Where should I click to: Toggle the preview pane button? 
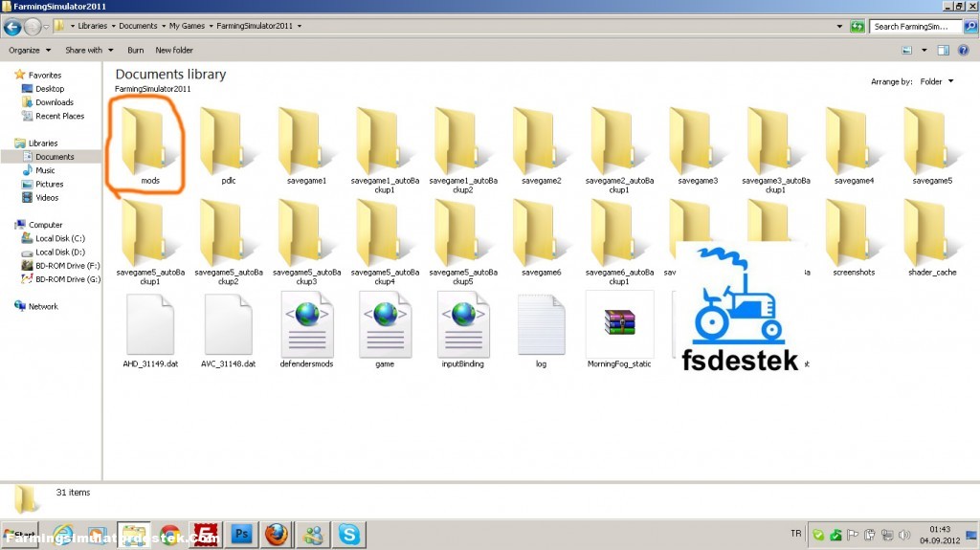point(943,50)
